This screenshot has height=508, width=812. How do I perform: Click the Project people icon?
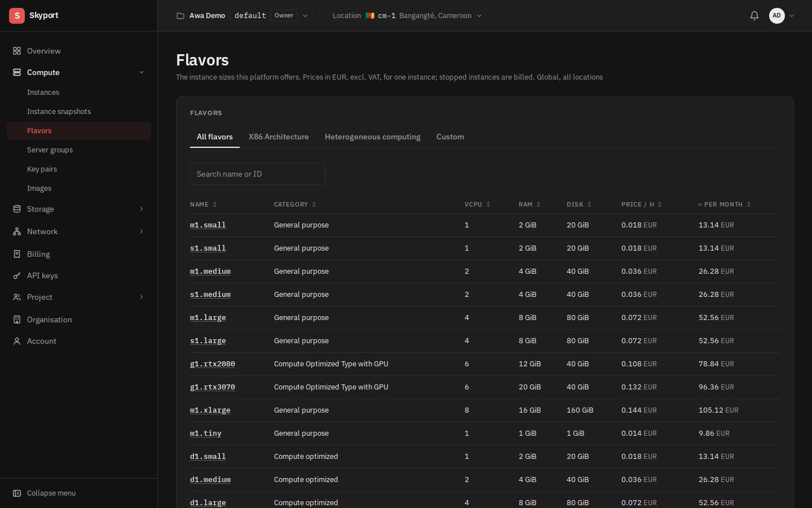coord(17,297)
